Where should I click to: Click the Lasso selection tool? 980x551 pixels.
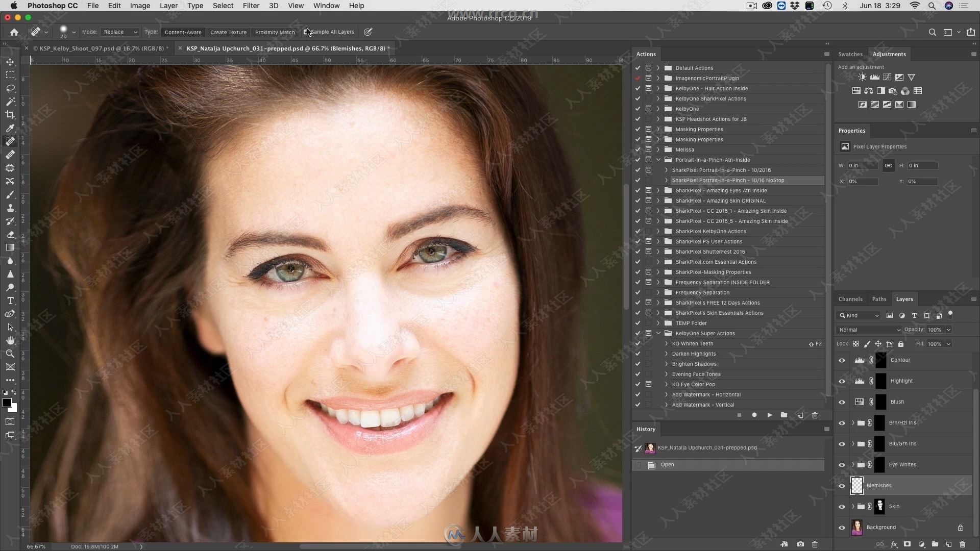[x=10, y=87]
